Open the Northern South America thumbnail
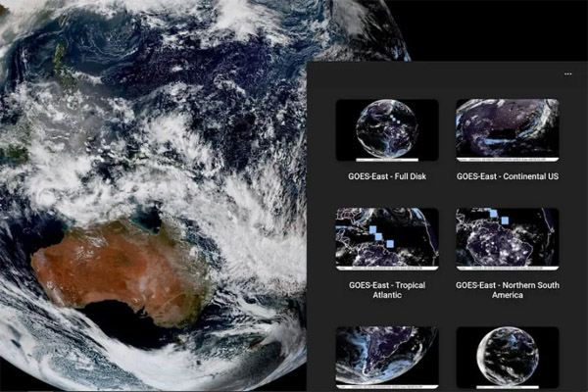Viewport: 588px width, 392px height. click(x=508, y=239)
